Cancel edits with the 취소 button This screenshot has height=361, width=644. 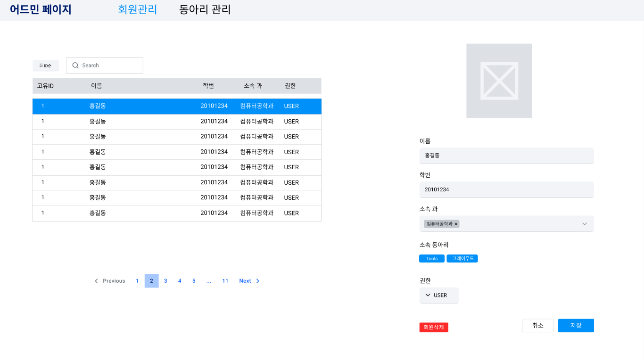(x=538, y=326)
